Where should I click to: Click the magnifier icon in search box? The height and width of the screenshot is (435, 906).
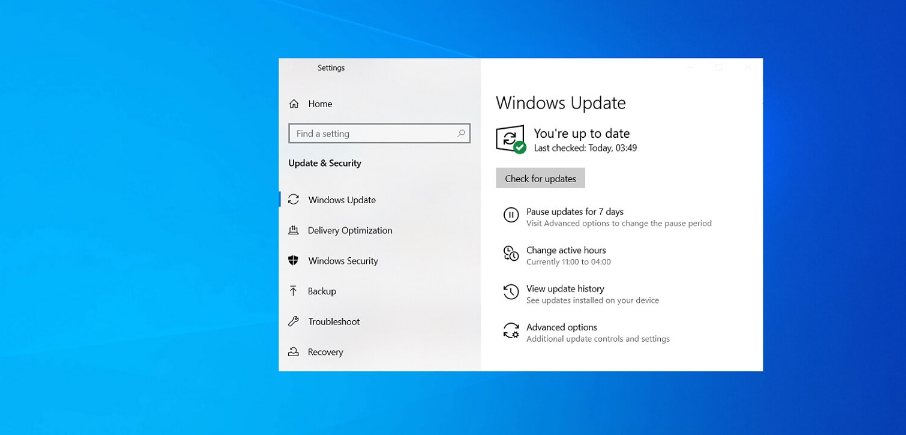[x=461, y=133]
